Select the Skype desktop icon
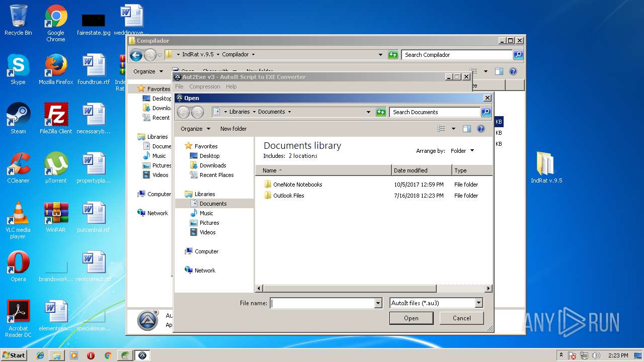This screenshot has width=644, height=362. [x=18, y=69]
